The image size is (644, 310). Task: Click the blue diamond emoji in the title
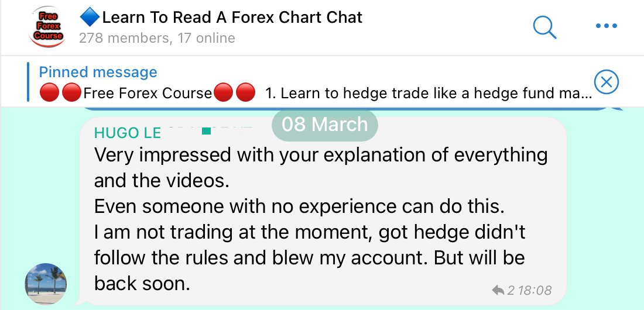pyautogui.click(x=90, y=16)
